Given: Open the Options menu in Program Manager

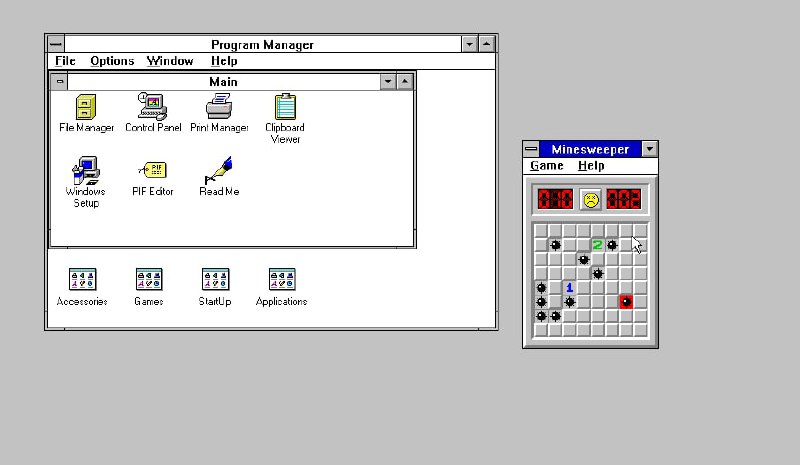Looking at the screenshot, I should [112, 61].
